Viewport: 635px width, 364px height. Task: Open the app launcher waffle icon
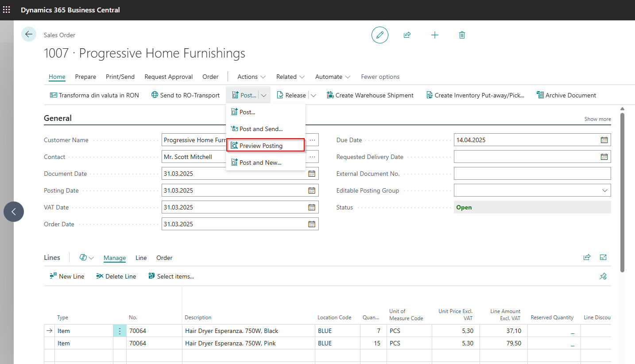point(7,9)
